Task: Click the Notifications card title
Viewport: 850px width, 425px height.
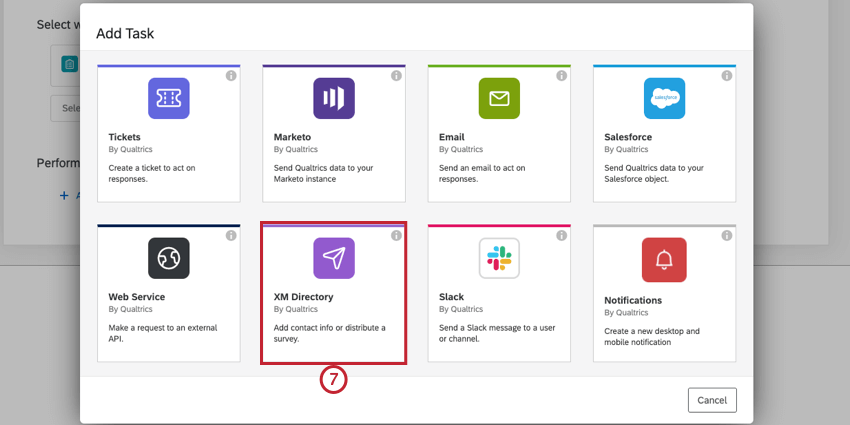Action: coord(633,300)
